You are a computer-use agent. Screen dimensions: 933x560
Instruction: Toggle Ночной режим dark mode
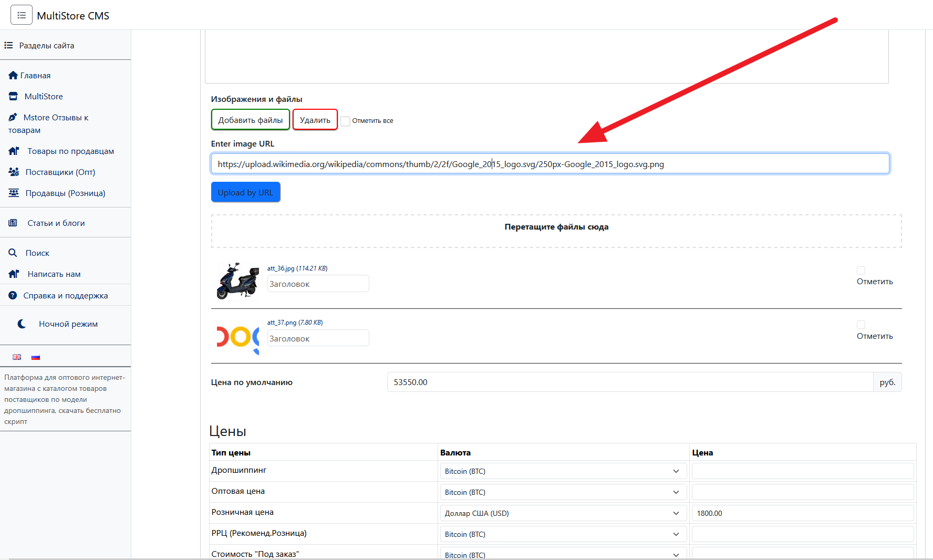pyautogui.click(x=22, y=324)
